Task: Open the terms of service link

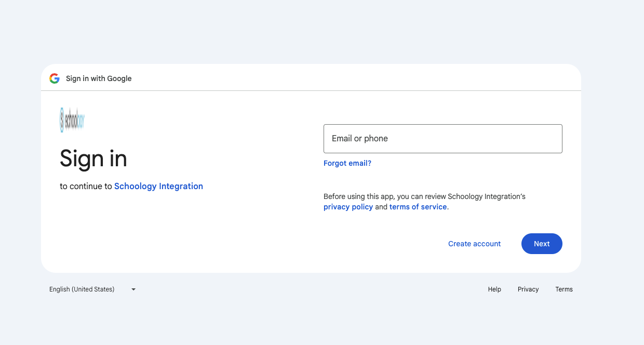Action: coord(418,207)
